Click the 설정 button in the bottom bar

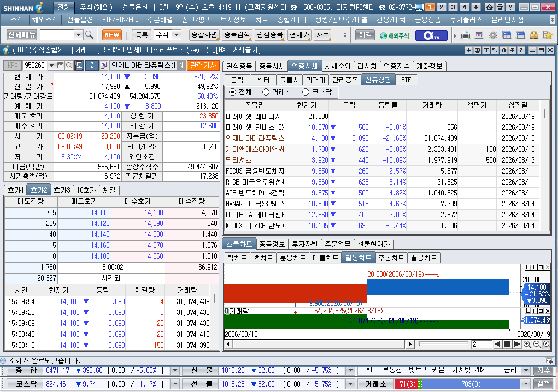(x=543, y=384)
